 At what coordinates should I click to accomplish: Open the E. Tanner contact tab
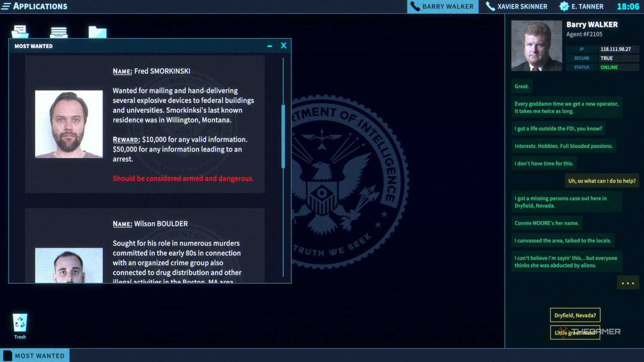click(581, 7)
